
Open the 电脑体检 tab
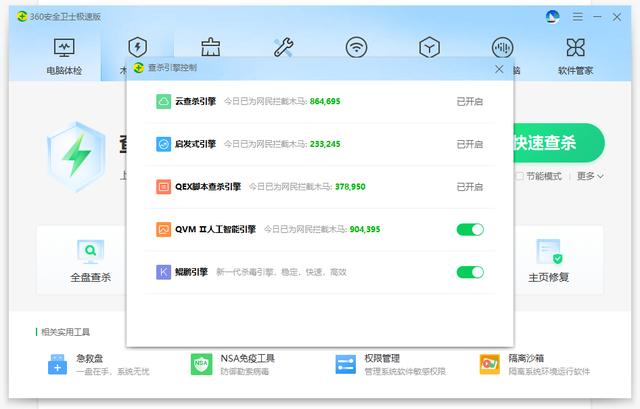point(64,55)
